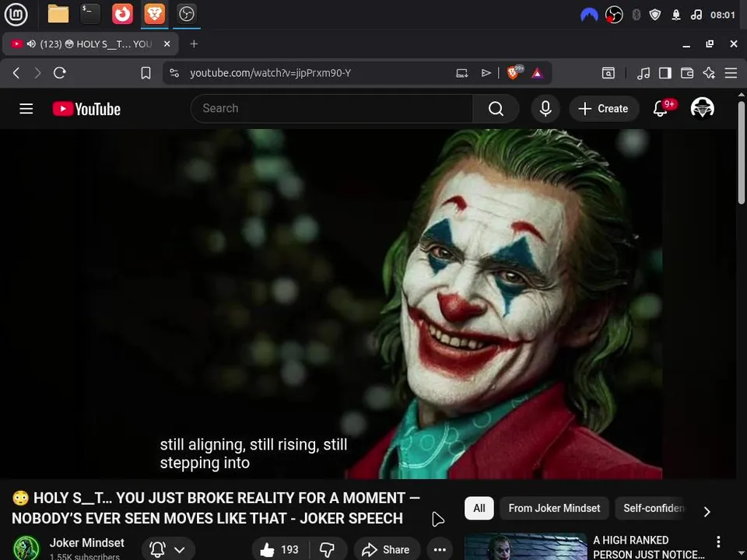747x560 pixels.
Task: Click the NordVPN tray icon
Action: coord(589,16)
